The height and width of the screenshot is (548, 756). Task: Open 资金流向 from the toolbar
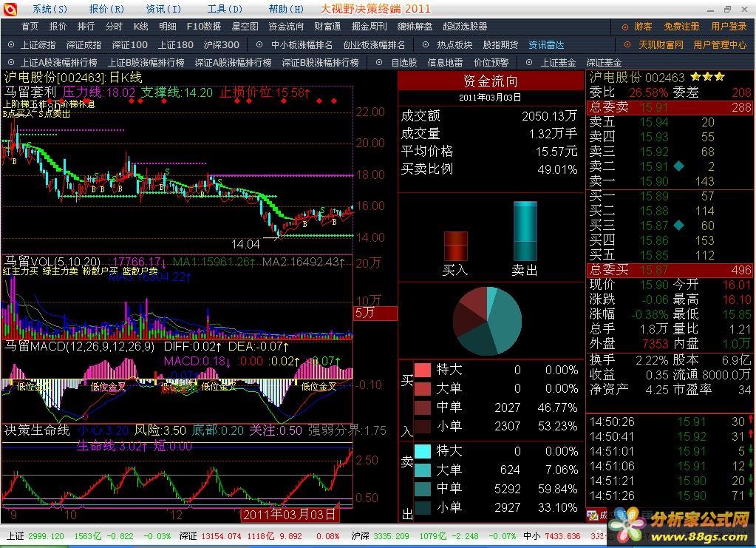[x=287, y=27]
